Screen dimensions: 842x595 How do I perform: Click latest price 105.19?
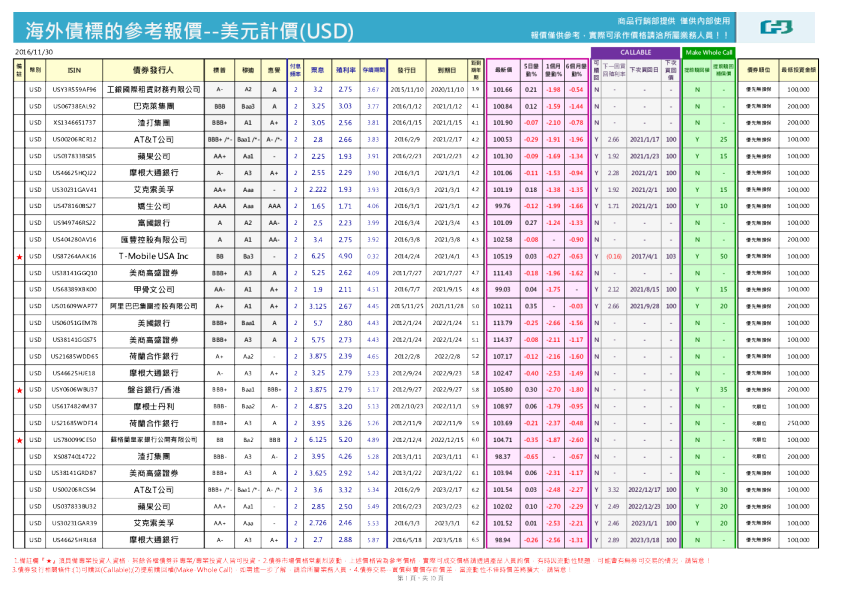click(x=503, y=256)
